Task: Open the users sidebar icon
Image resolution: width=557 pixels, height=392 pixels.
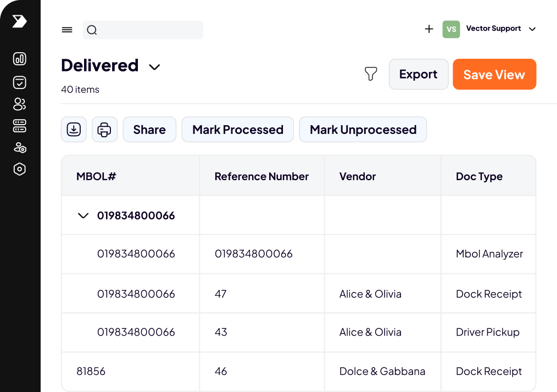Action: click(x=20, y=104)
